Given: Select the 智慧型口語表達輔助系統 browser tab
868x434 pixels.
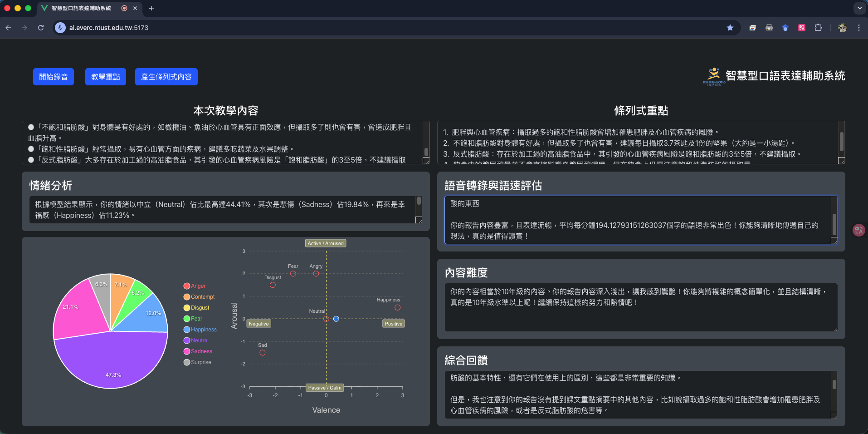Looking at the screenshot, I should pyautogui.click(x=82, y=8).
